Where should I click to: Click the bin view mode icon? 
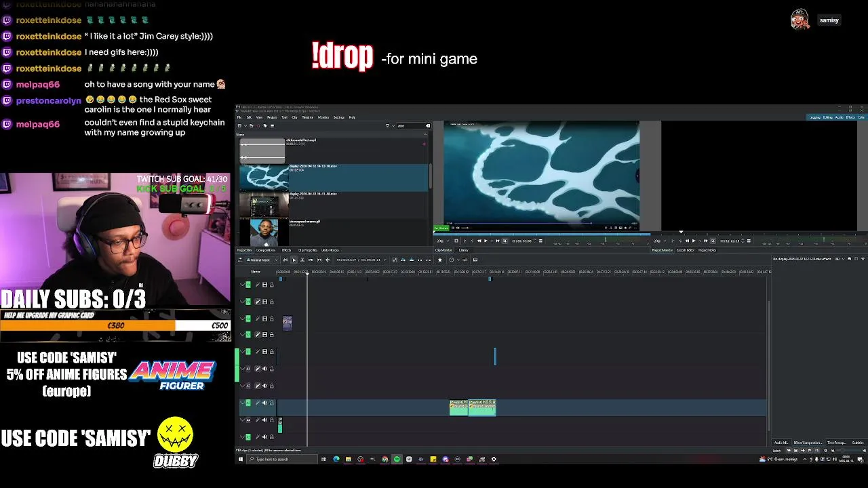[239, 125]
